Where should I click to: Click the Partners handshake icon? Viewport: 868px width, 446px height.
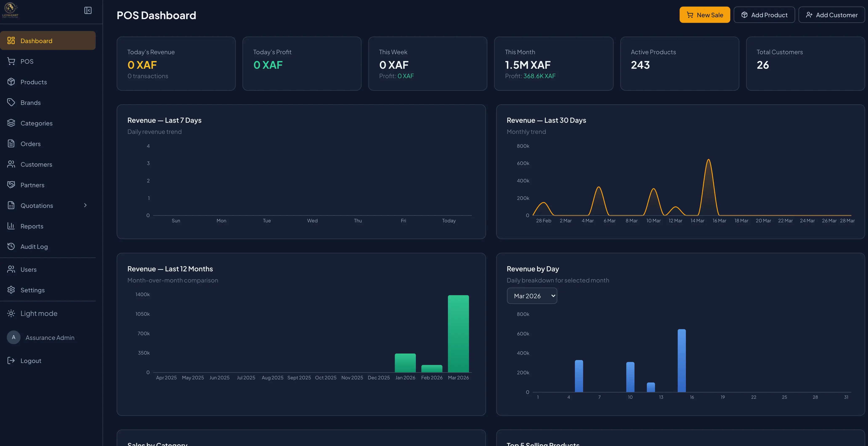(11, 185)
